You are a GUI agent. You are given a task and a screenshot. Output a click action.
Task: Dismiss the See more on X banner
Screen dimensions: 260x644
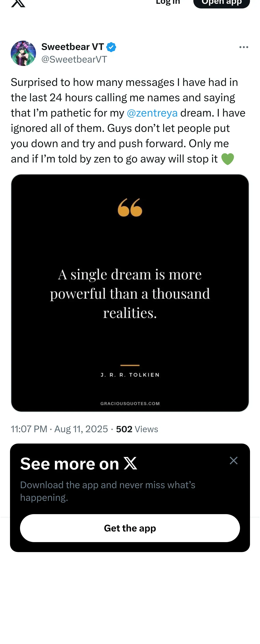[234, 460]
